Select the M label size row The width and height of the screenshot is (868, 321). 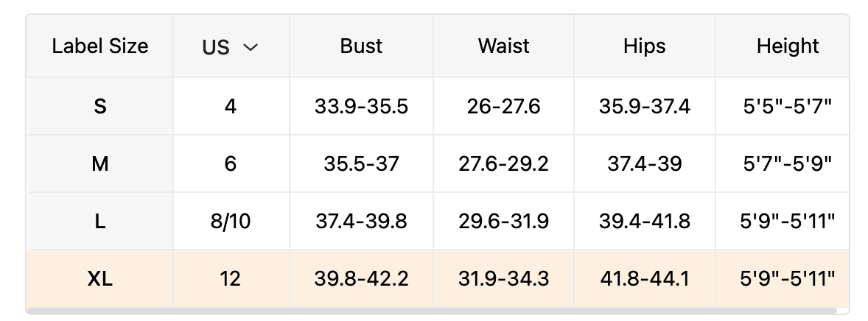(x=100, y=163)
